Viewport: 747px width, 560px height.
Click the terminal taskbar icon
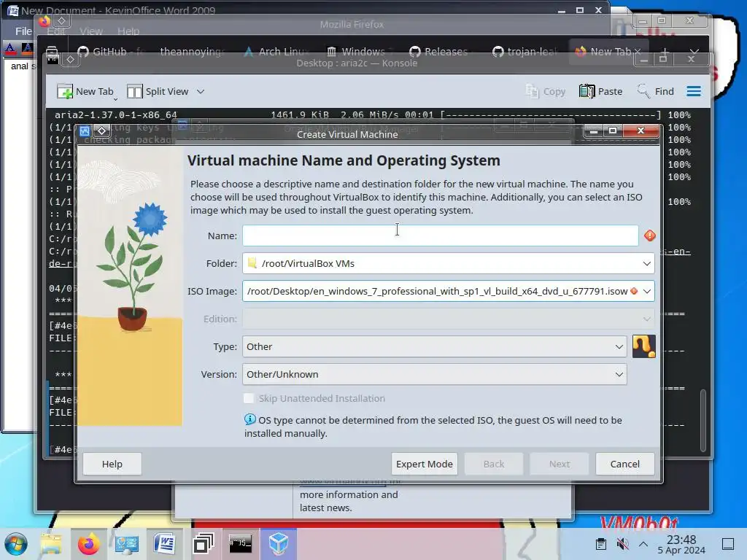(x=241, y=544)
